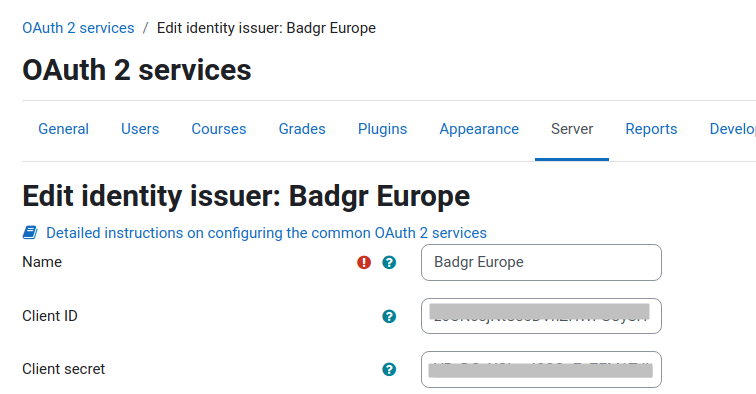The image size is (756, 394).
Task: Open the help icon for Client secret
Action: click(x=389, y=369)
